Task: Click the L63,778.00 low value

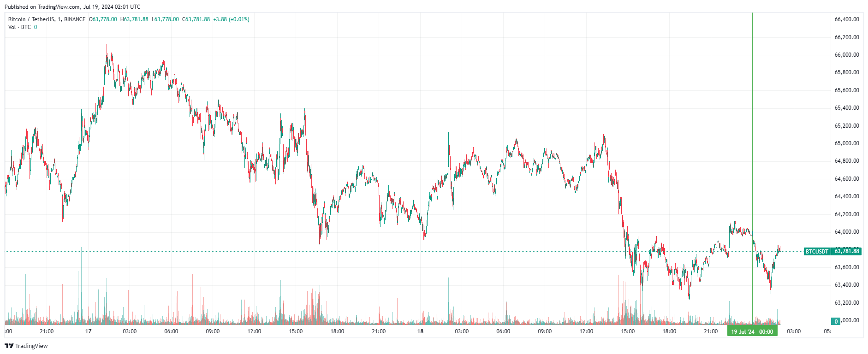Action: (165, 19)
